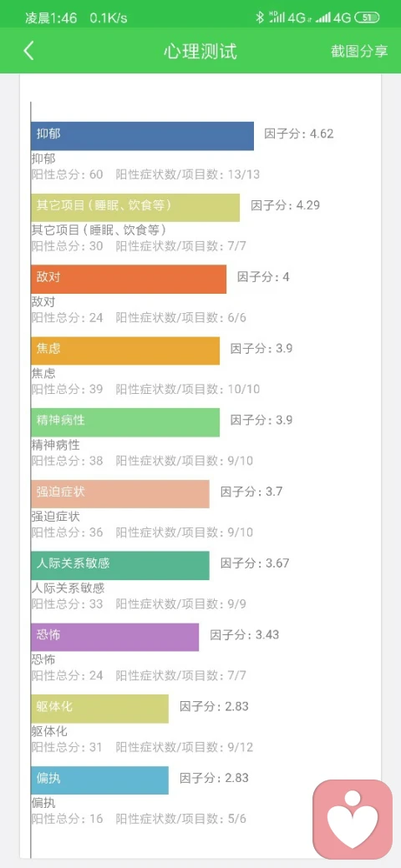Select the yellow 其它项目 bar
The width and height of the screenshot is (401, 868).
pos(135,208)
